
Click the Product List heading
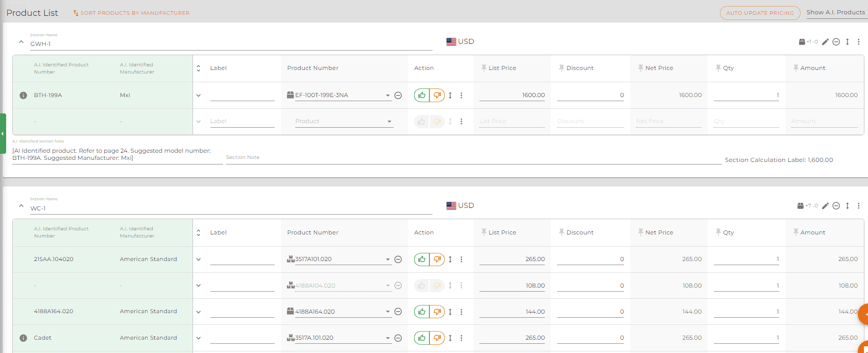(x=32, y=13)
